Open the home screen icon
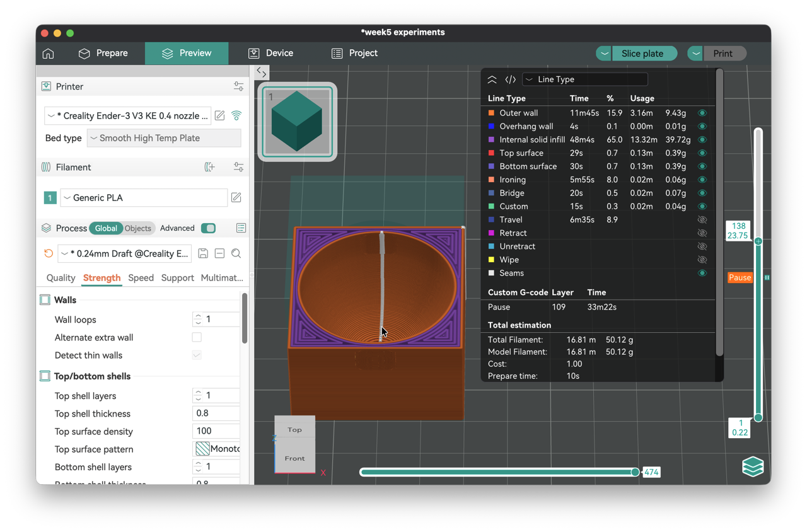 pos(48,54)
